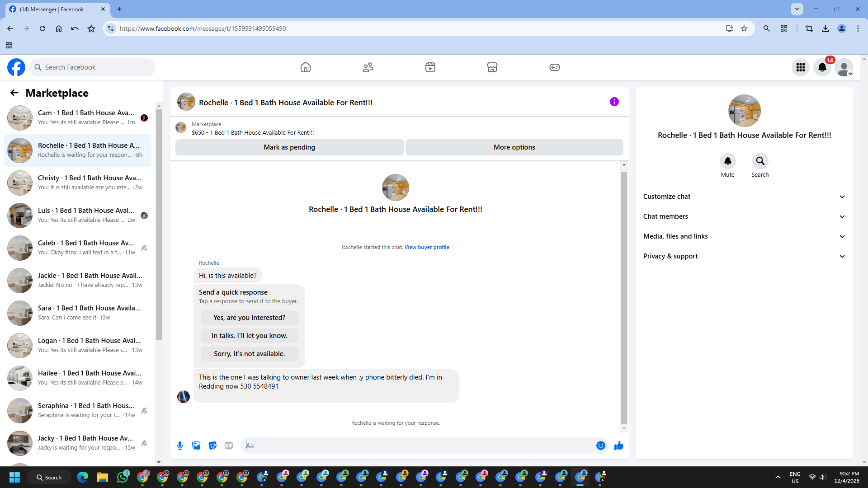Click the Mark as pending button

point(289,147)
